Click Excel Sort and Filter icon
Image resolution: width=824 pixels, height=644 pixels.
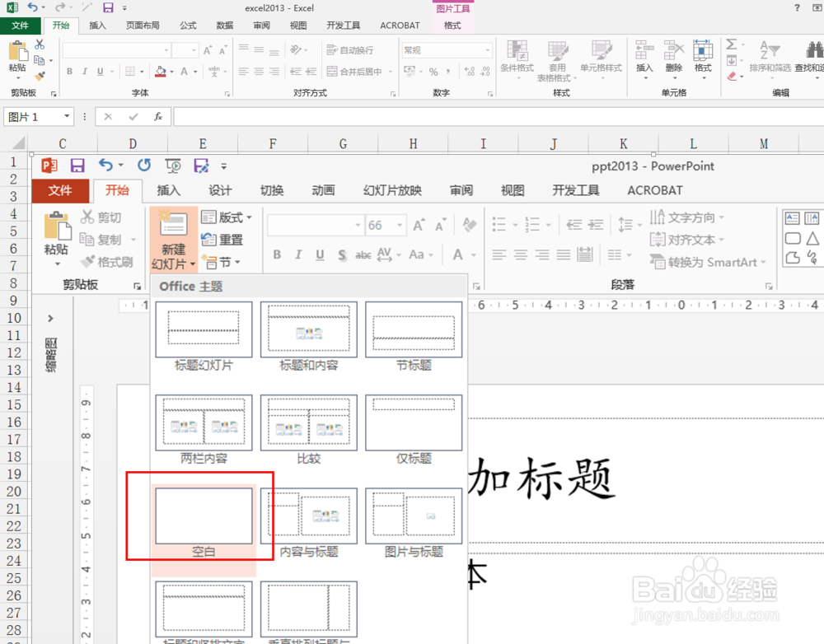(x=770, y=50)
